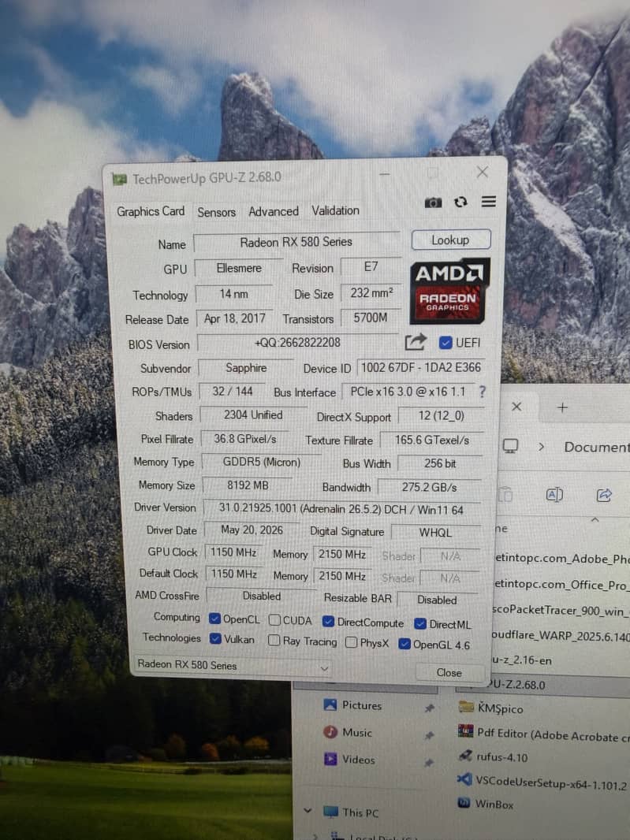Switch to the Sensors tab
Screen dimensions: 630x840
pos(216,212)
